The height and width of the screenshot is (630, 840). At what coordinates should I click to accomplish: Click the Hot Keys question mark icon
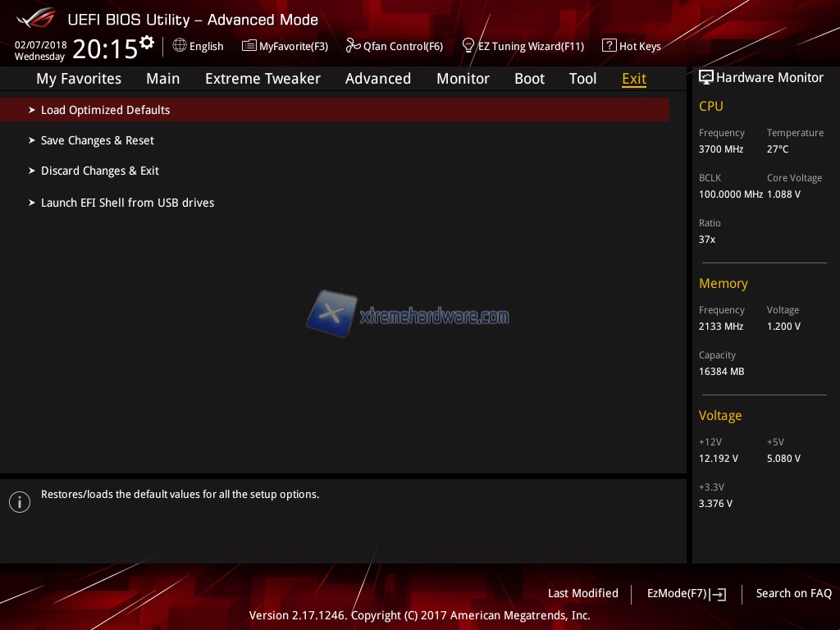click(609, 46)
